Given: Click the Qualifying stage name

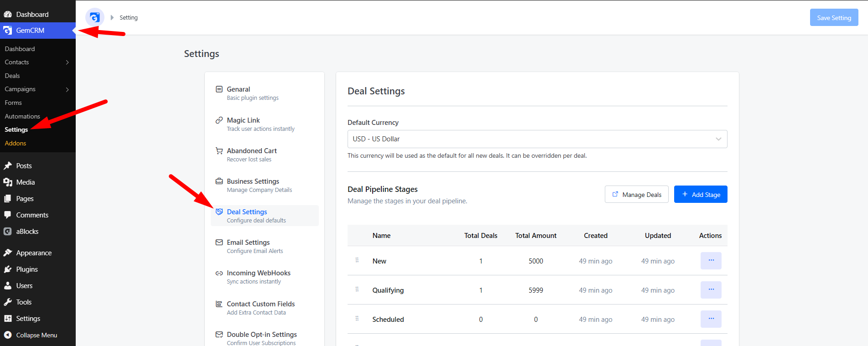Looking at the screenshot, I should click(x=388, y=290).
